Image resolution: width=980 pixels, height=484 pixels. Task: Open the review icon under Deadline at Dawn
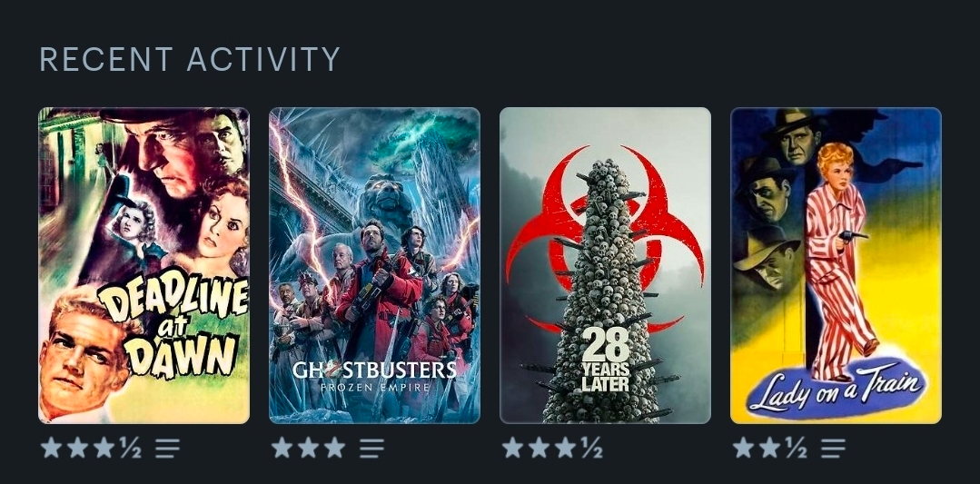pyautogui.click(x=167, y=448)
